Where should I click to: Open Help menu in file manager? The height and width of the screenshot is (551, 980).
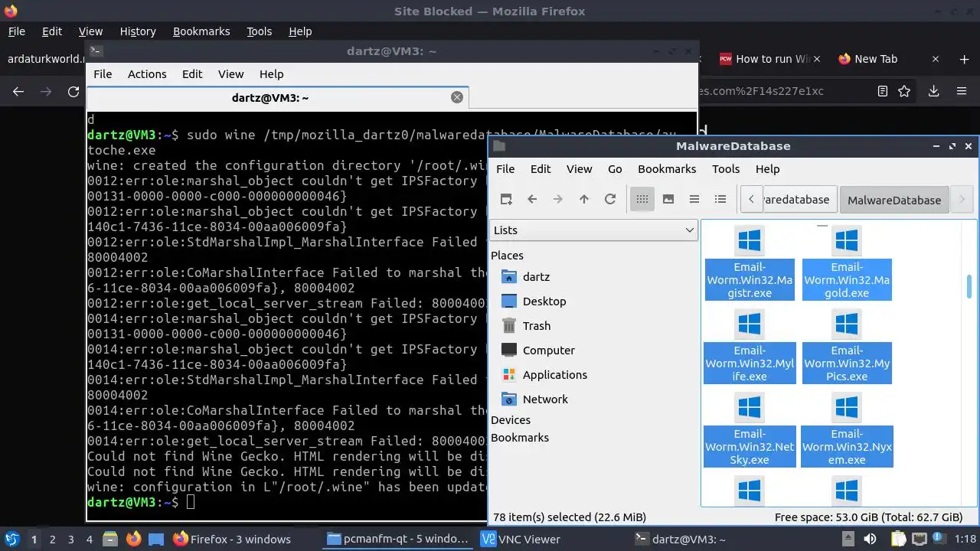pos(767,168)
